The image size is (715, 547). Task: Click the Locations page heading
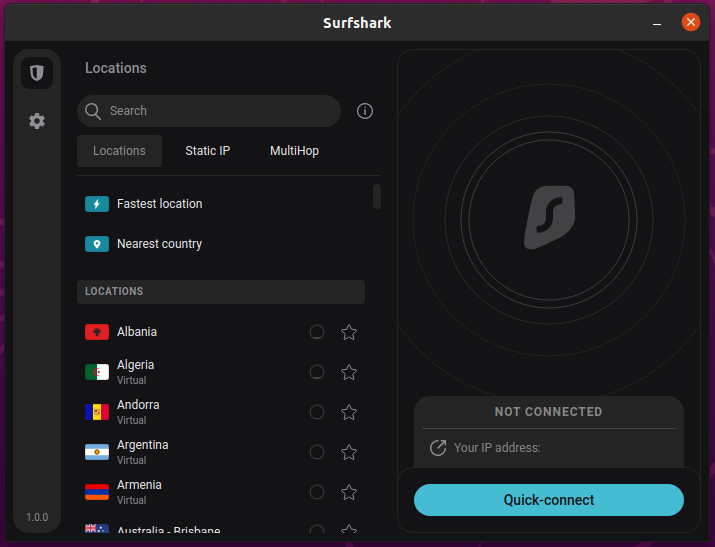point(116,68)
